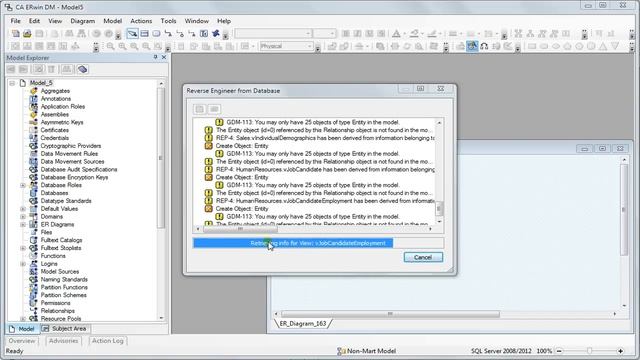Select the inverted triangle shape tool
Screen dimensions: 640x360
point(615,46)
